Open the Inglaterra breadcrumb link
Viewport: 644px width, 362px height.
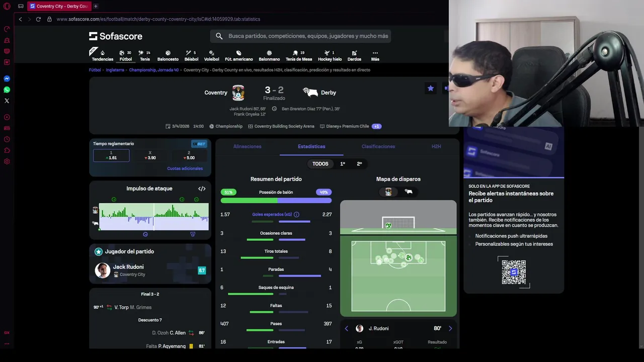coord(115,70)
